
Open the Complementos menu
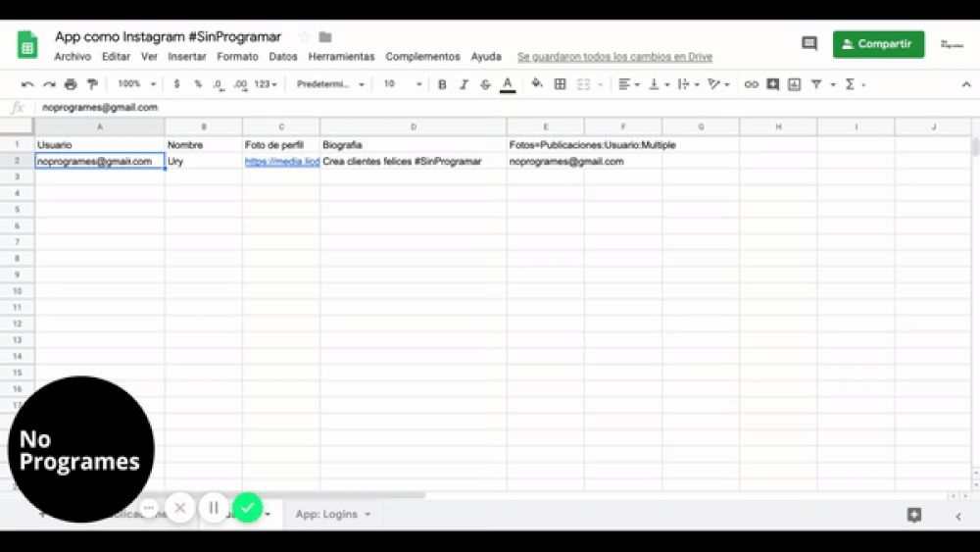(x=422, y=57)
